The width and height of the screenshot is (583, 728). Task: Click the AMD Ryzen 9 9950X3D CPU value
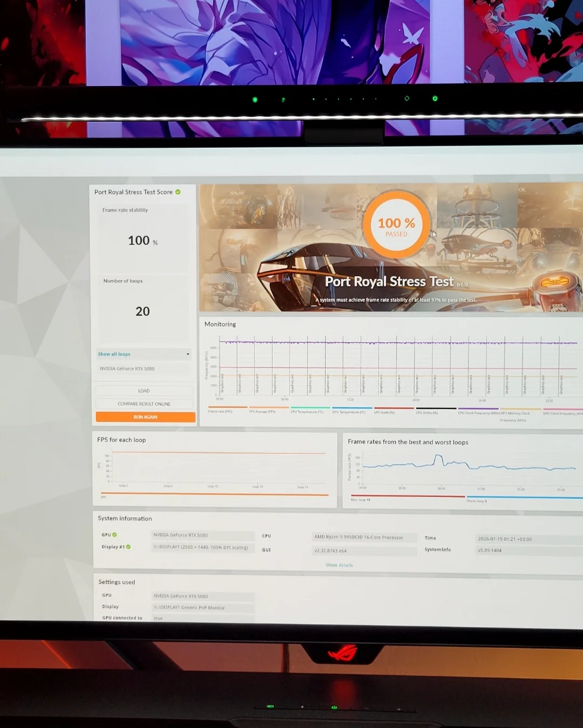tap(365, 538)
